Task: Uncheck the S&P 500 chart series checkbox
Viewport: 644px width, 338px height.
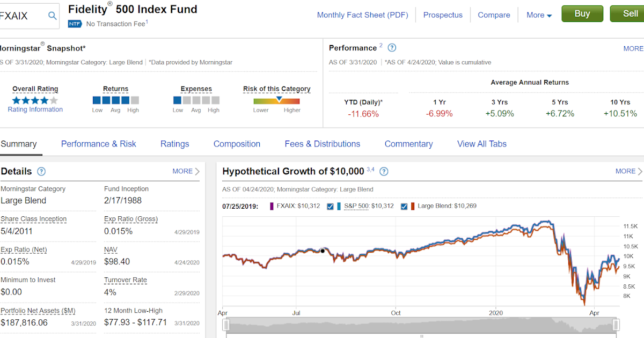Action: tap(330, 205)
